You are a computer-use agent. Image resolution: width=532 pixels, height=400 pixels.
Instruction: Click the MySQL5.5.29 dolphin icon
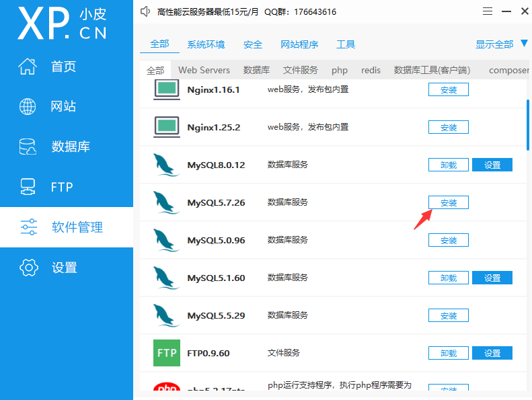tap(166, 315)
